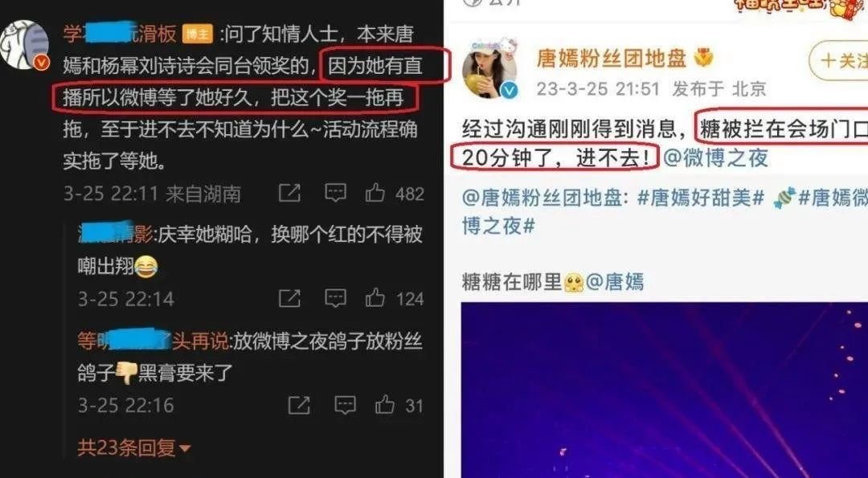Open the #唐嫣好甜美# hashtag
The image size is (868, 478).
click(701, 198)
